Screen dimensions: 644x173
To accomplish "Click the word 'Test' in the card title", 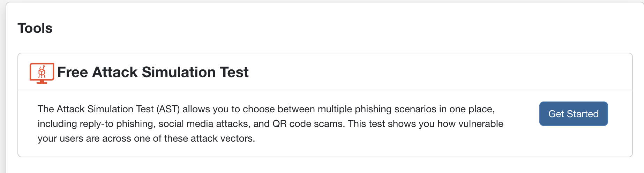I will (x=234, y=72).
